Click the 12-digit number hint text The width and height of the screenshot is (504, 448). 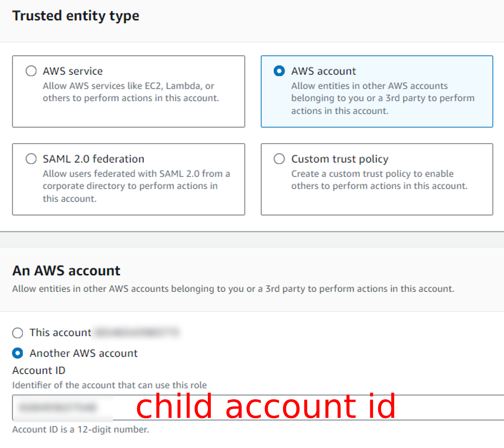(x=81, y=429)
